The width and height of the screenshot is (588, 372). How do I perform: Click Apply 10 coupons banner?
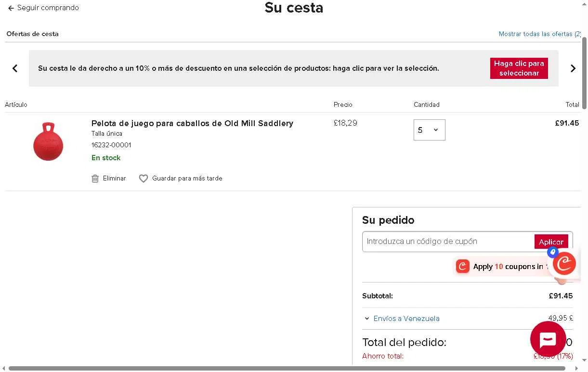tap(502, 267)
